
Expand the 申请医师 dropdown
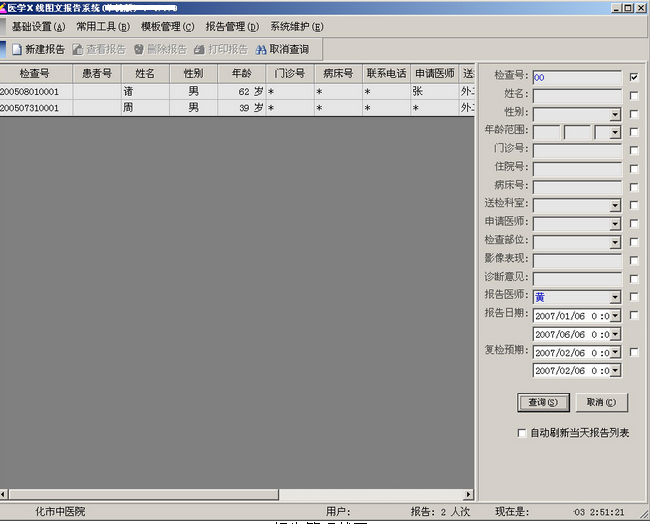pyautogui.click(x=615, y=224)
